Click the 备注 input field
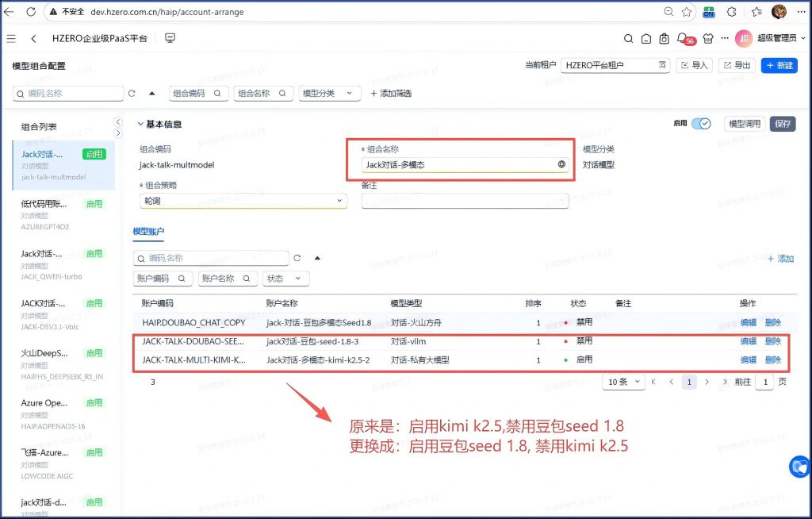The image size is (812, 519). (465, 201)
